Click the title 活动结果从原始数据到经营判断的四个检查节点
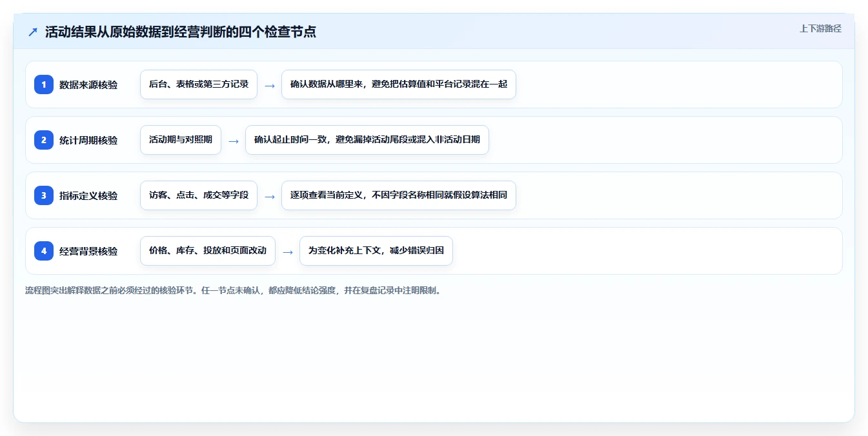Viewport: 868px width, 436px height. pyautogui.click(x=181, y=32)
